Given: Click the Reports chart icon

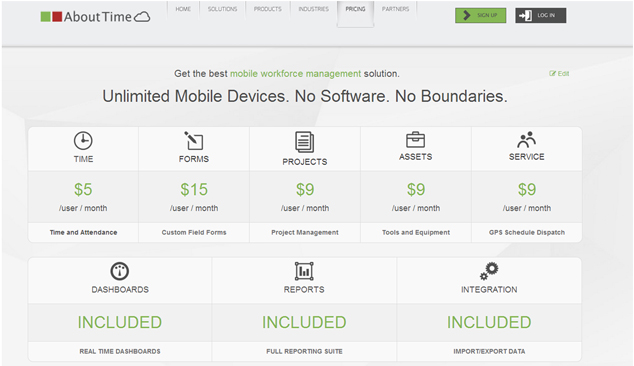Looking at the screenshot, I should click(304, 271).
